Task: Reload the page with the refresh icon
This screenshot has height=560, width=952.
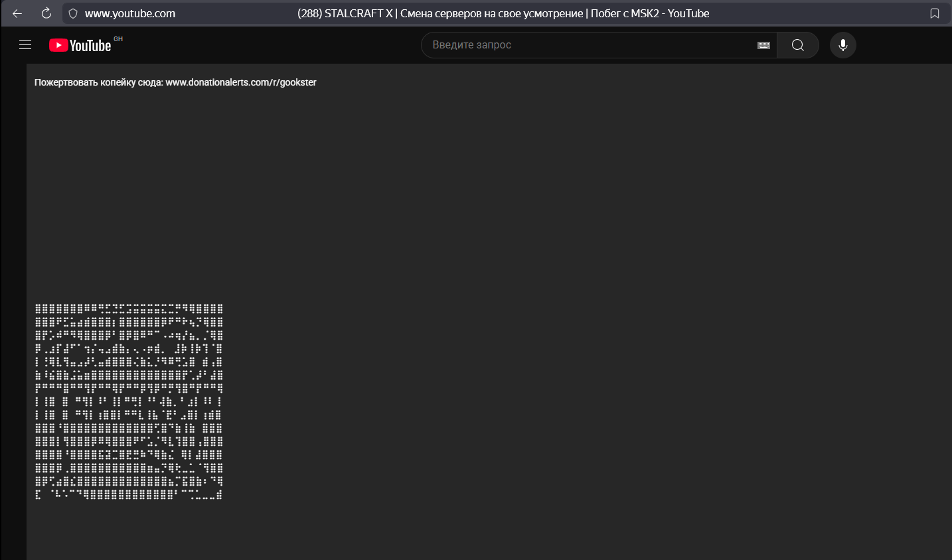Action: coord(46,13)
